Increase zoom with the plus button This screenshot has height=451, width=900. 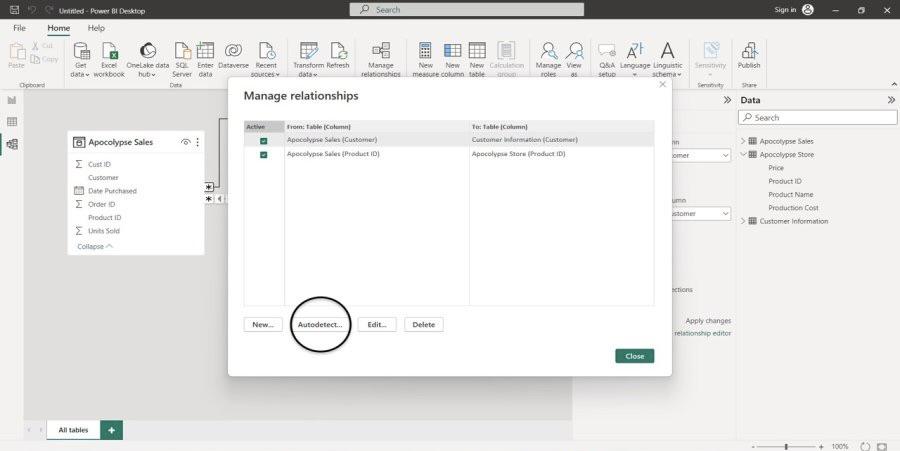tap(821, 446)
